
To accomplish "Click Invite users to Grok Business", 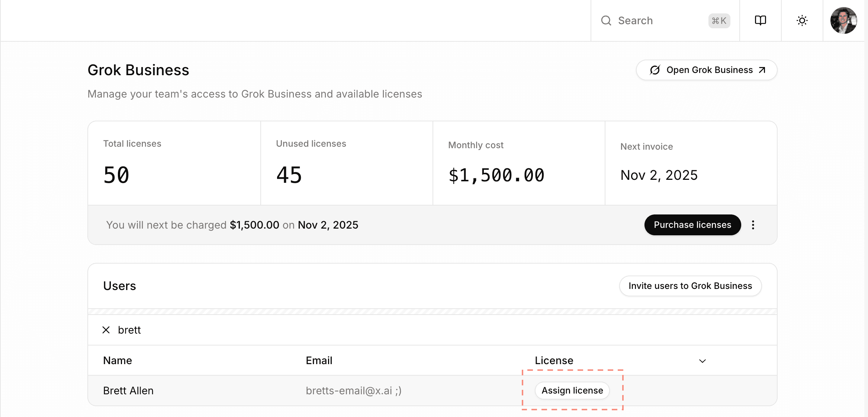I will (x=690, y=286).
